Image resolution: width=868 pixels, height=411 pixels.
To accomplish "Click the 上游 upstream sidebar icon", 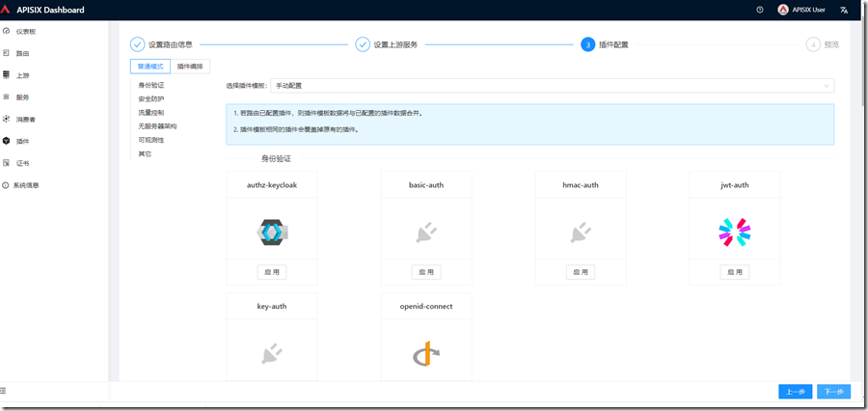I will pyautogui.click(x=6, y=75).
